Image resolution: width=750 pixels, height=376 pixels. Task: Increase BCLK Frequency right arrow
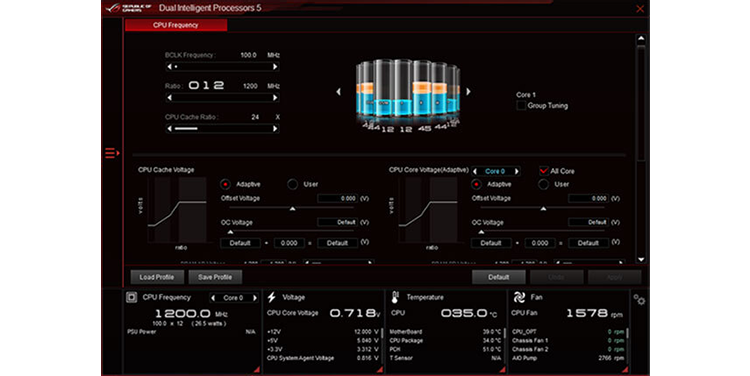(x=275, y=66)
